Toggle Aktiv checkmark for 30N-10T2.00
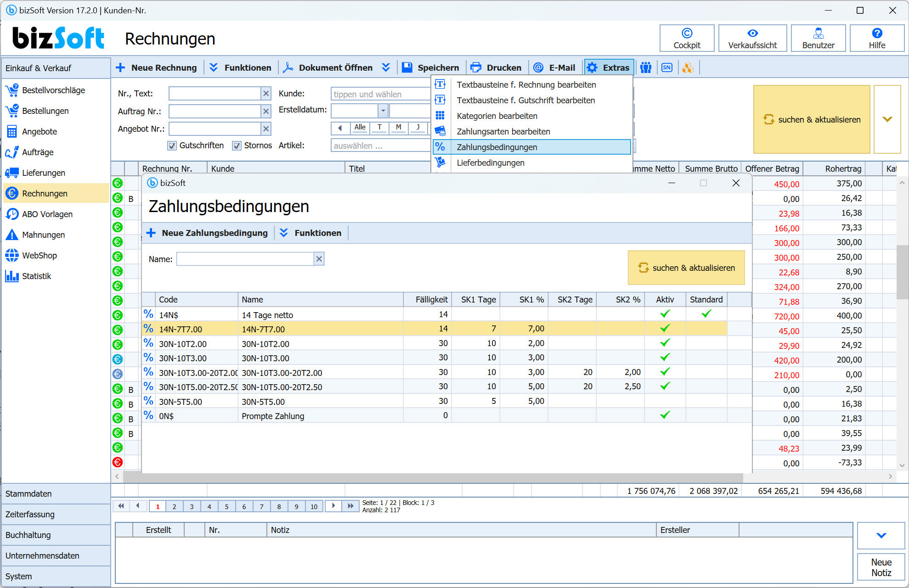Image resolution: width=909 pixels, height=588 pixels. pos(665,343)
